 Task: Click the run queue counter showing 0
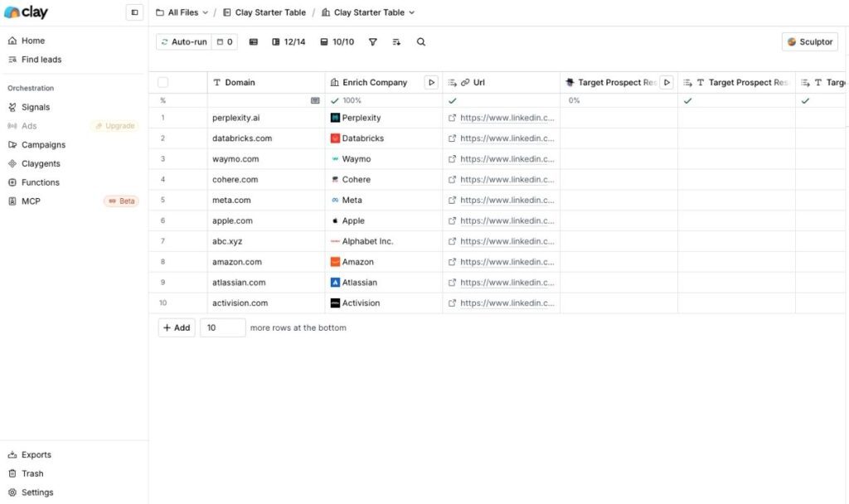coord(225,41)
